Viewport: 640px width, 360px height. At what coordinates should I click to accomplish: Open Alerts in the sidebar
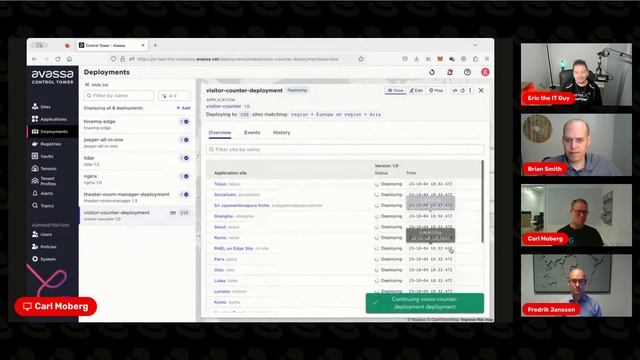42,193
